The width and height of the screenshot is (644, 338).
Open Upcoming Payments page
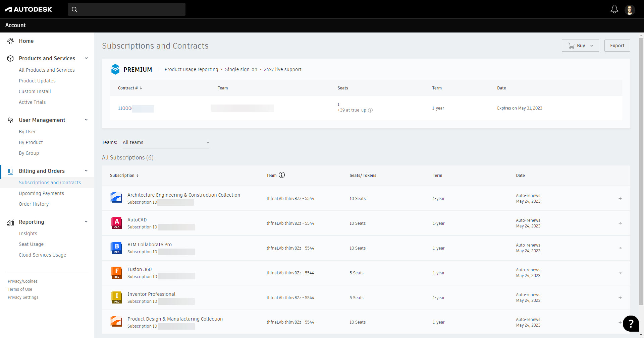click(x=41, y=193)
